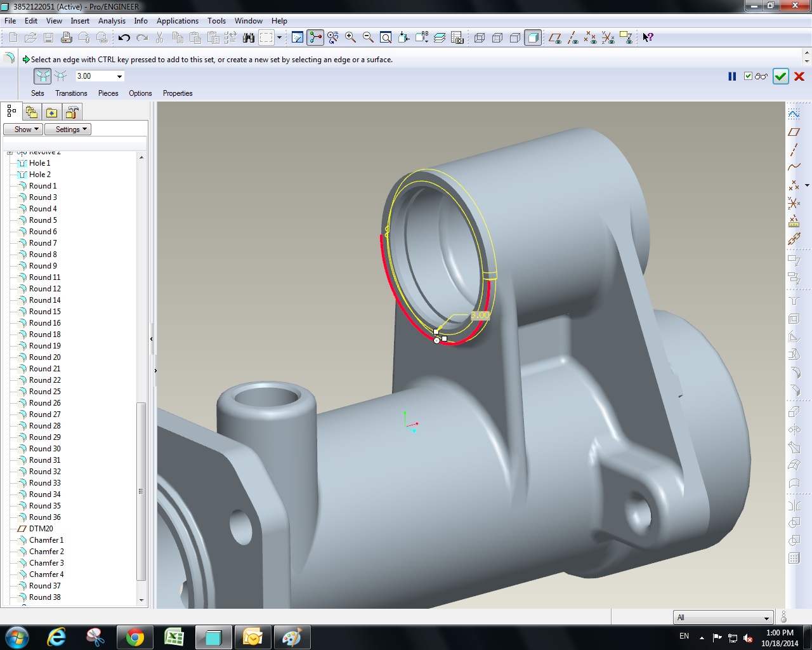Viewport: 812px width, 650px height.
Task: Click the Print icon in toolbar
Action: coord(66,37)
